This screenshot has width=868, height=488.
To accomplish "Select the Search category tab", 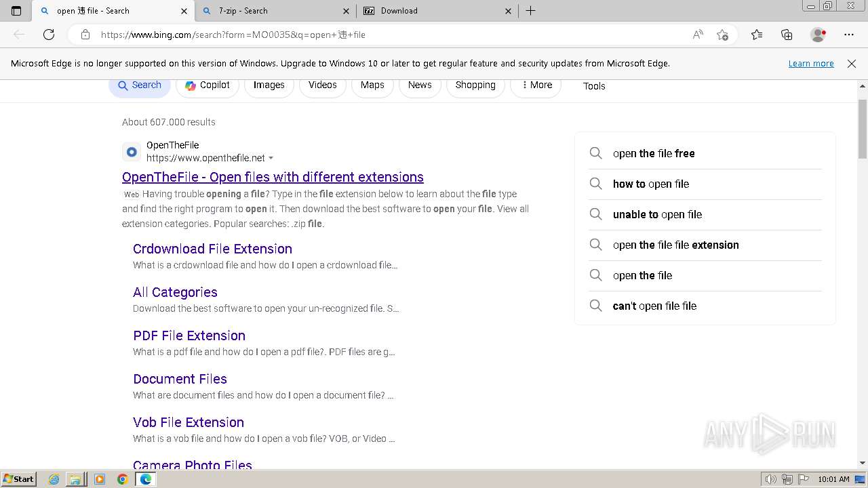I will point(140,85).
